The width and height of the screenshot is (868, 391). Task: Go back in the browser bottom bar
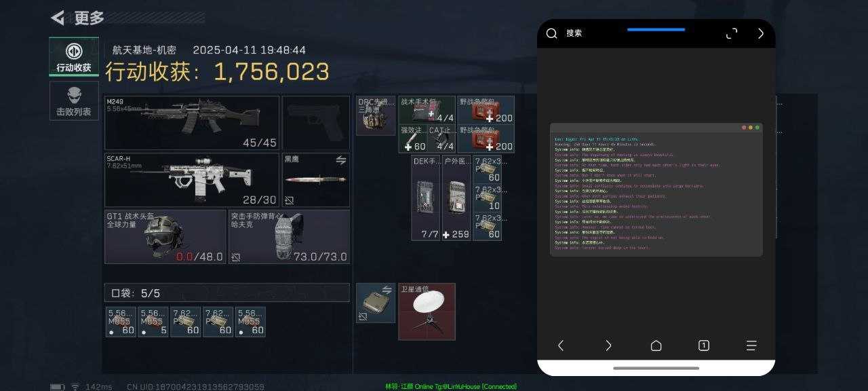click(x=561, y=346)
